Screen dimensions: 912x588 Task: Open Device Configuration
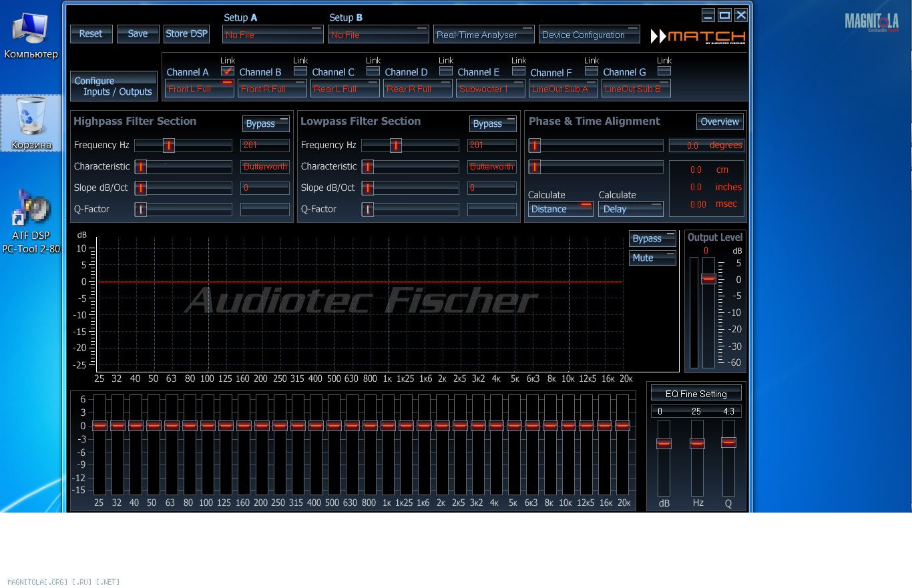coord(590,35)
